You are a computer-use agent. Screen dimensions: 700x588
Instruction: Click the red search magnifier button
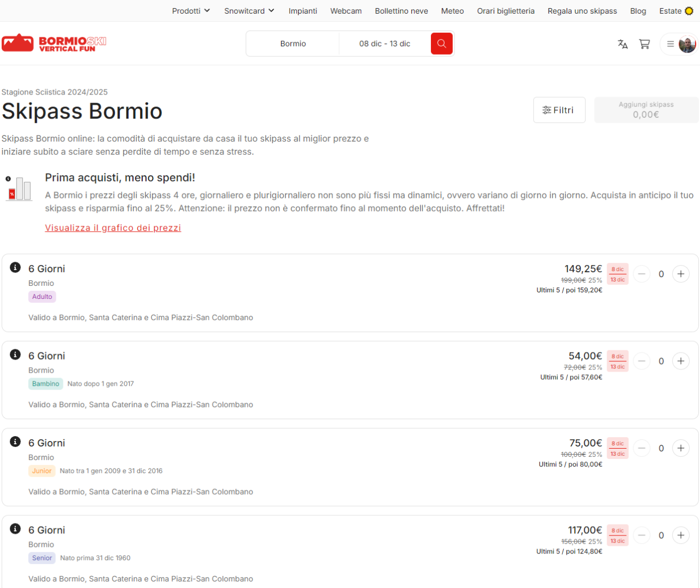441,44
